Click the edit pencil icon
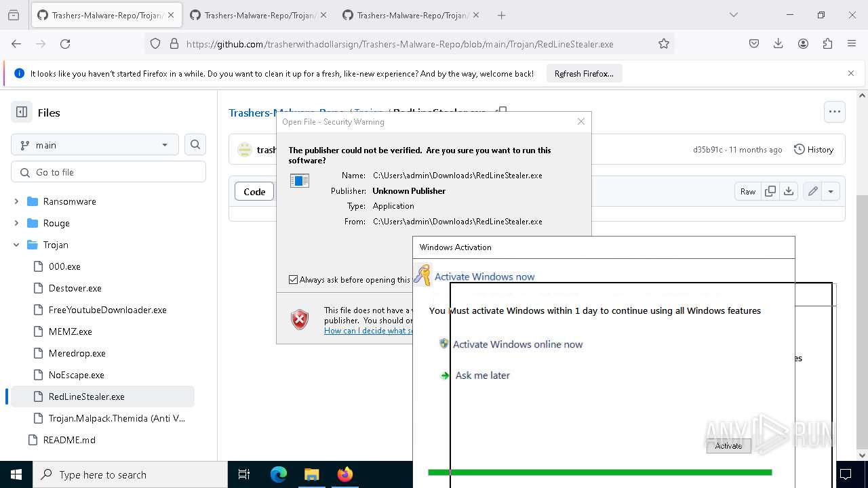The image size is (868, 488). [812, 191]
